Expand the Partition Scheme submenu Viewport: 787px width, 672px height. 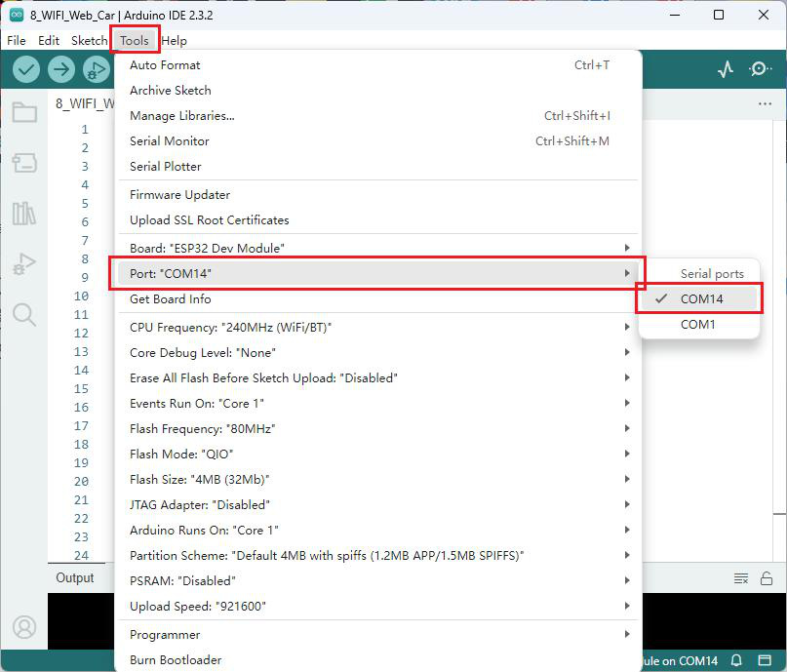[378, 555]
